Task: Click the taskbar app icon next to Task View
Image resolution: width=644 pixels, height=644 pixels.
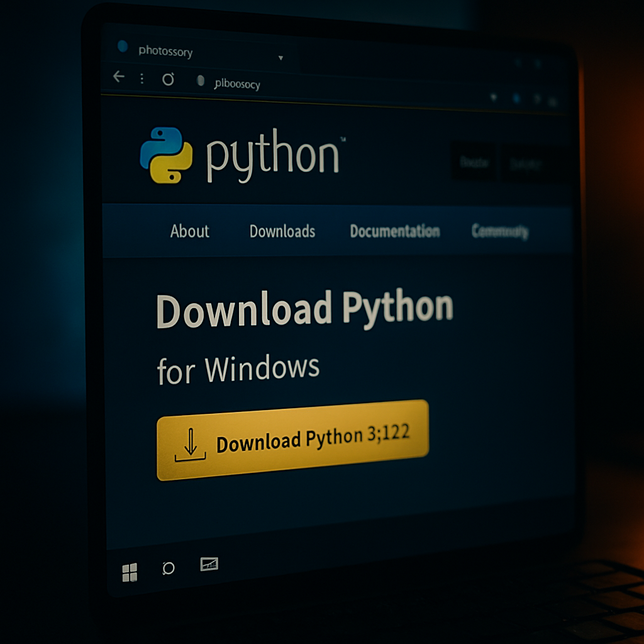Action: [x=208, y=565]
